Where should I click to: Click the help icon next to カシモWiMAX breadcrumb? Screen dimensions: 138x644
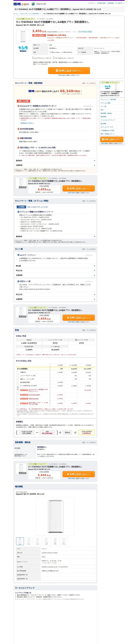(40, 14)
